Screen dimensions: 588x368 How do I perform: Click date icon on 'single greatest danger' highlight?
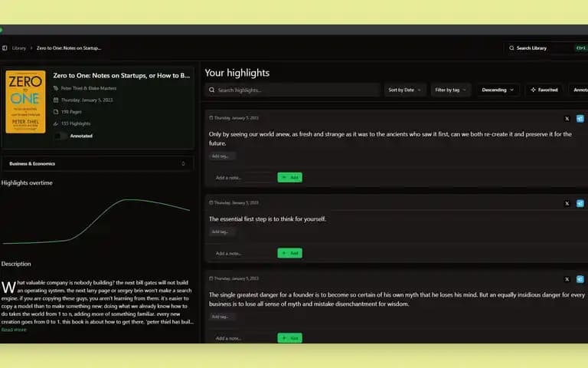(x=211, y=278)
